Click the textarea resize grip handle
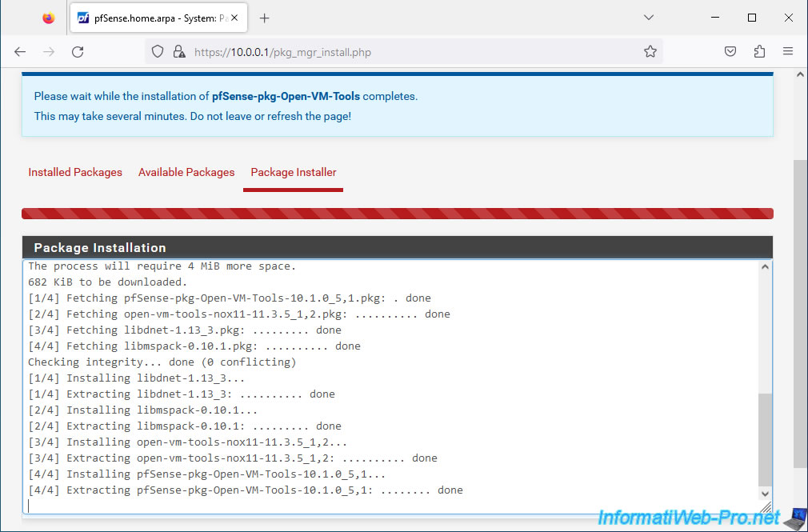808x532 pixels. click(766, 508)
